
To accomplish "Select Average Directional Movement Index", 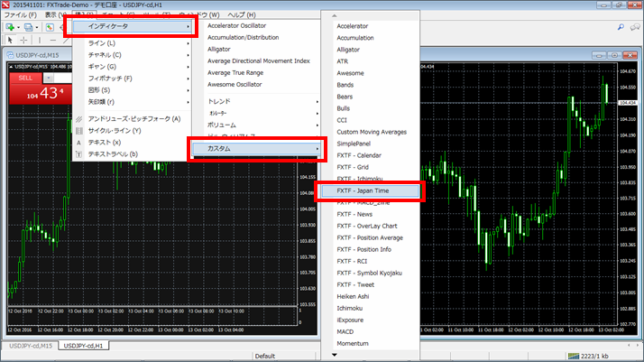I will (258, 60).
